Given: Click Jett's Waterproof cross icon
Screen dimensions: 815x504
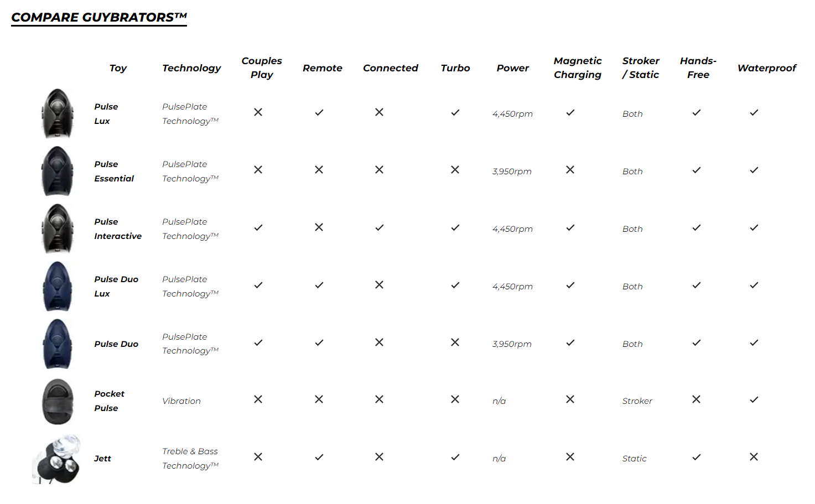Looking at the screenshot, I should point(754,457).
